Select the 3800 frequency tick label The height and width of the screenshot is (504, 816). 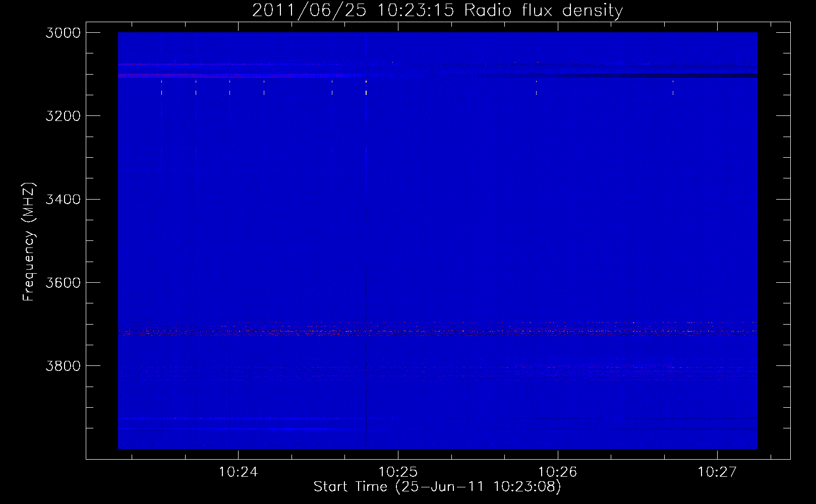[x=63, y=366]
